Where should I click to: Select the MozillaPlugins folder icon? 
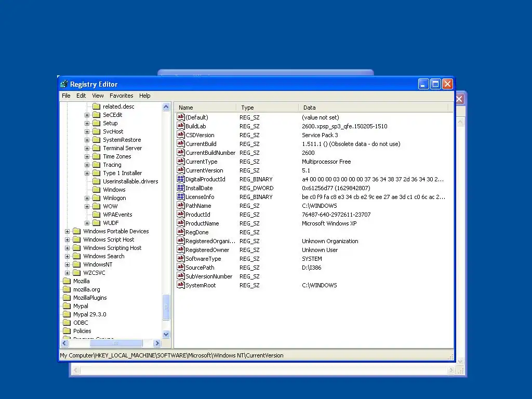pyautogui.click(x=67, y=298)
